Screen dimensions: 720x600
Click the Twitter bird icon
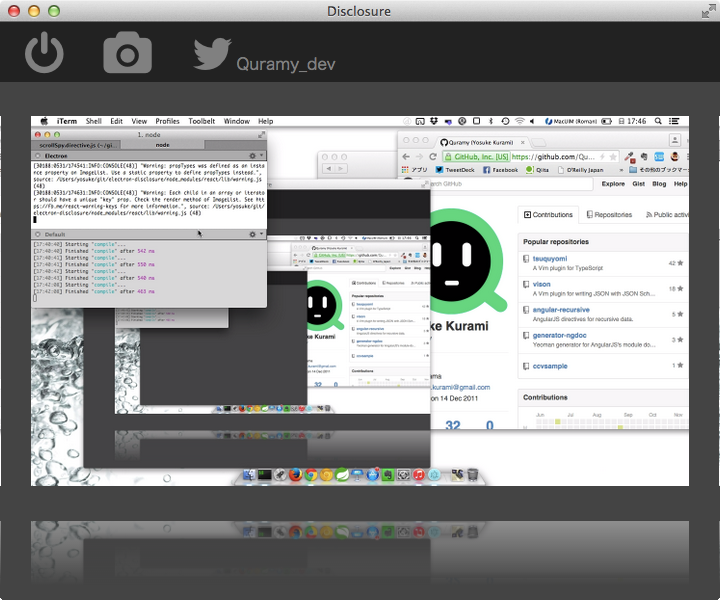tap(212, 54)
